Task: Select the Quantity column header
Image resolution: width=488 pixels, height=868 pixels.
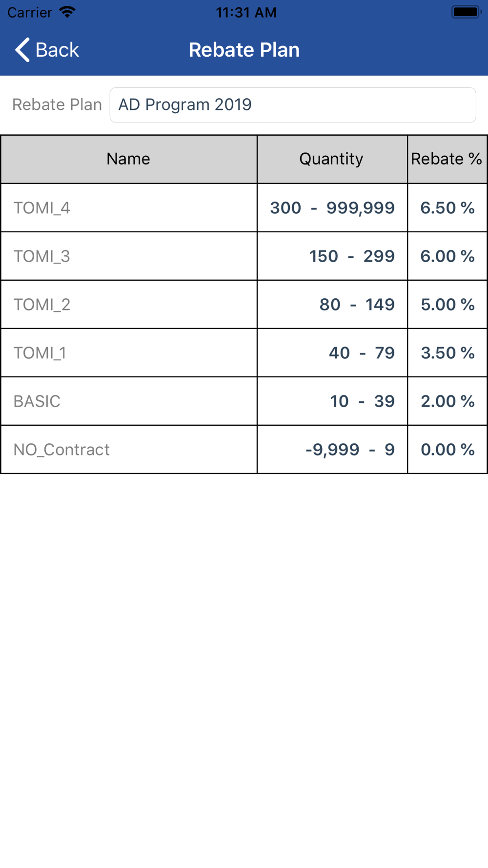Action: point(332,159)
